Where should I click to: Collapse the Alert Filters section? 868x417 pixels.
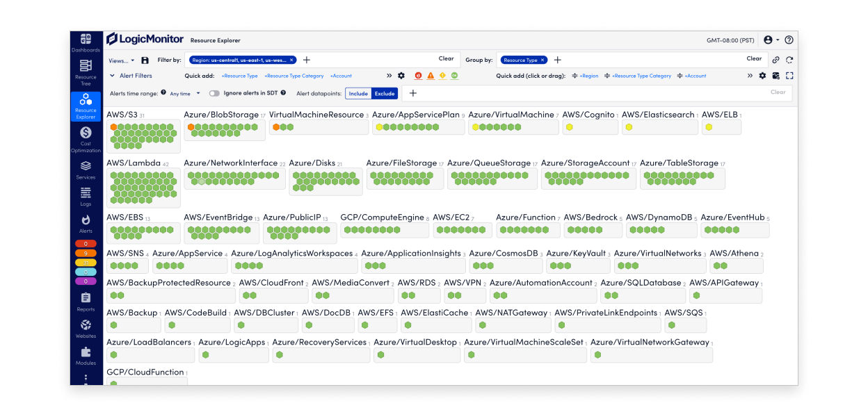(113, 76)
